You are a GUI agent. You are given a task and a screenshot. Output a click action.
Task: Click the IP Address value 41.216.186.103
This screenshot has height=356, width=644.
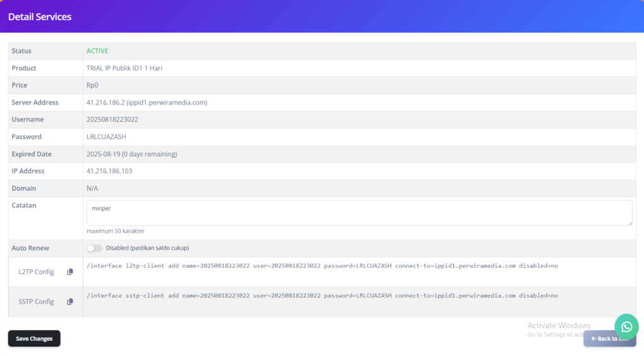pyautogui.click(x=109, y=171)
